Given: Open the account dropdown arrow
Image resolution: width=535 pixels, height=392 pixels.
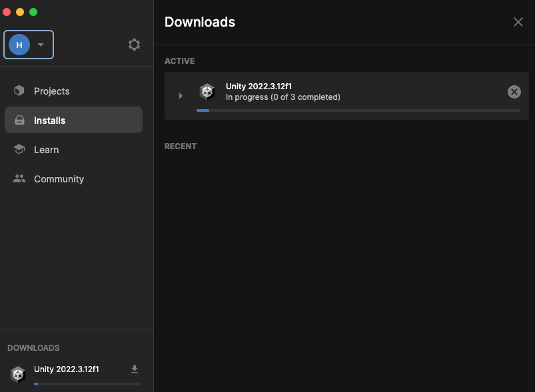Looking at the screenshot, I should 41,45.
